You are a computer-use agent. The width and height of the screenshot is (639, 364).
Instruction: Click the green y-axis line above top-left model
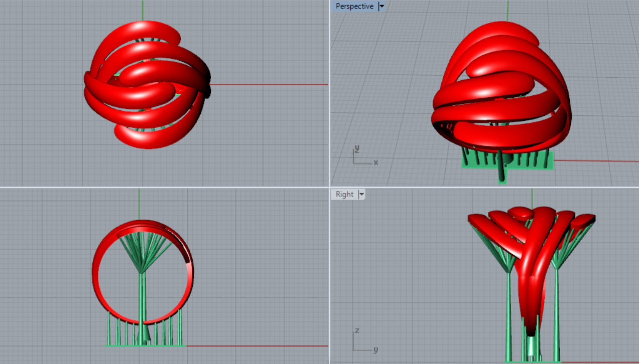click(x=143, y=10)
